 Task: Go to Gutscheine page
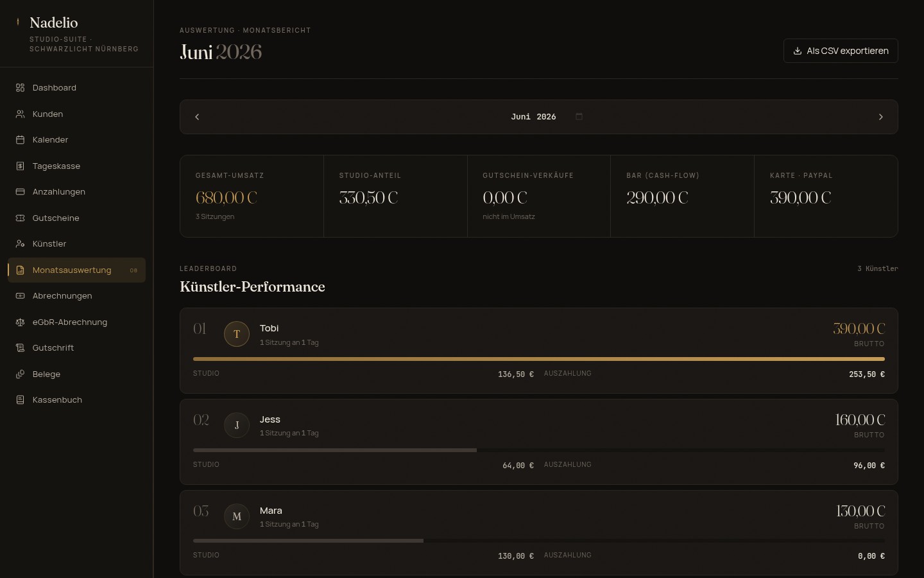point(76,218)
